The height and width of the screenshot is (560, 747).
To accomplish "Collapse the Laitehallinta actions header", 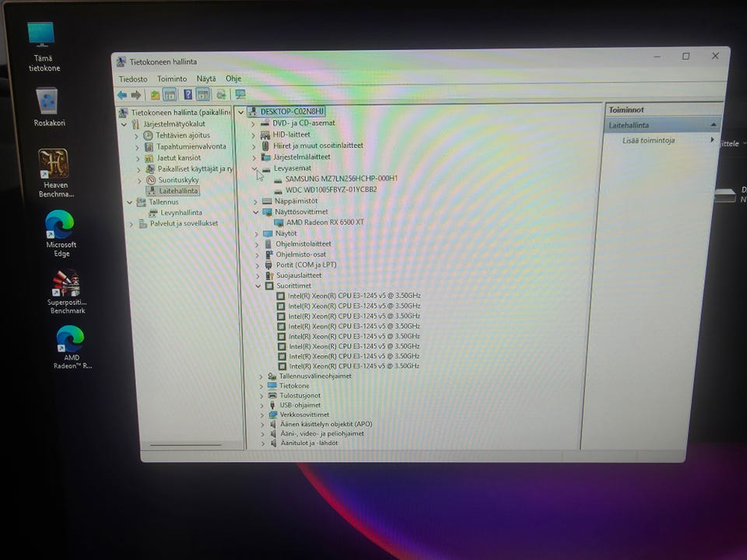I will point(714,124).
